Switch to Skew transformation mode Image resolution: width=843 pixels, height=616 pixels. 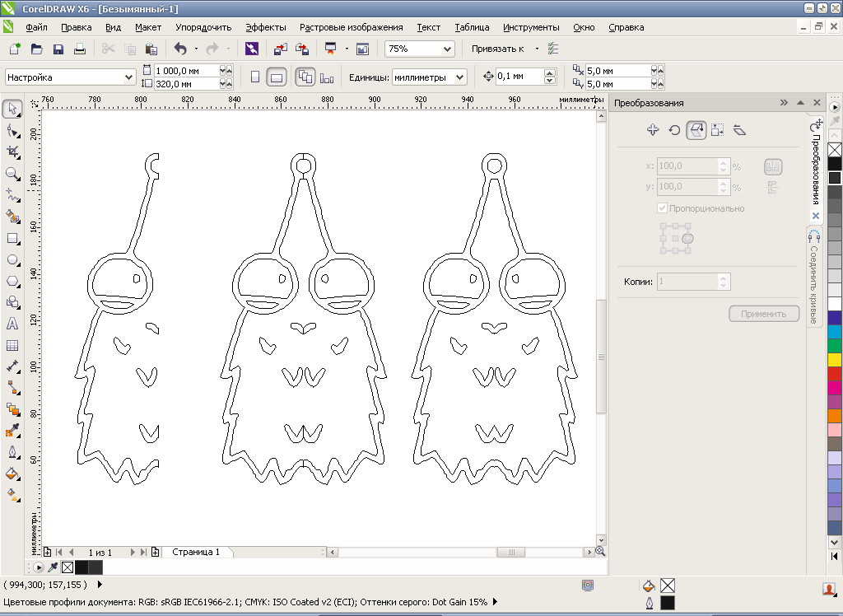tap(739, 129)
